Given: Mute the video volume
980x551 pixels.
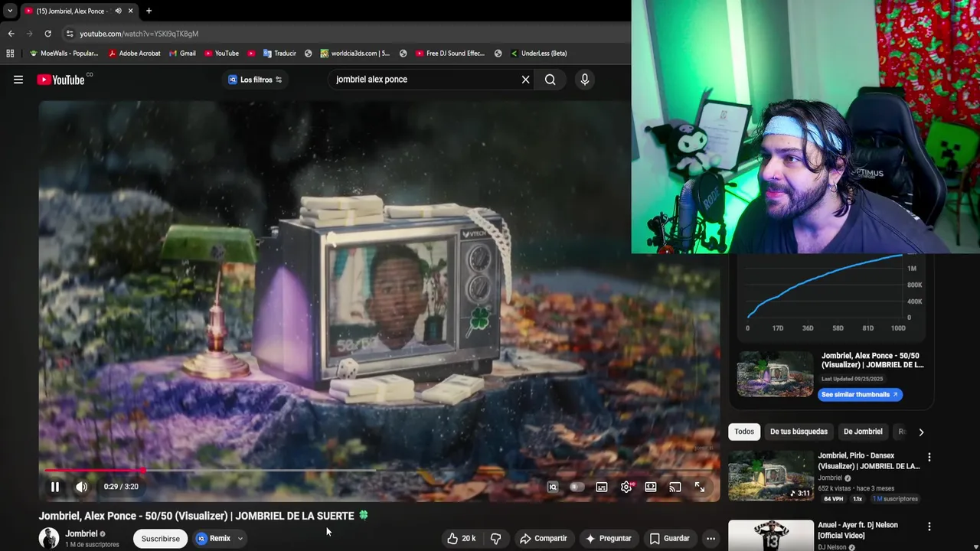Looking at the screenshot, I should 82,487.
